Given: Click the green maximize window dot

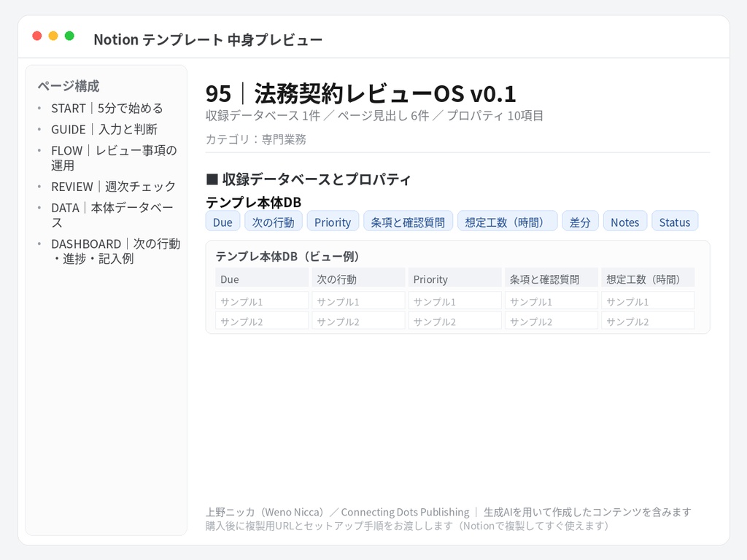Looking at the screenshot, I should (x=69, y=36).
